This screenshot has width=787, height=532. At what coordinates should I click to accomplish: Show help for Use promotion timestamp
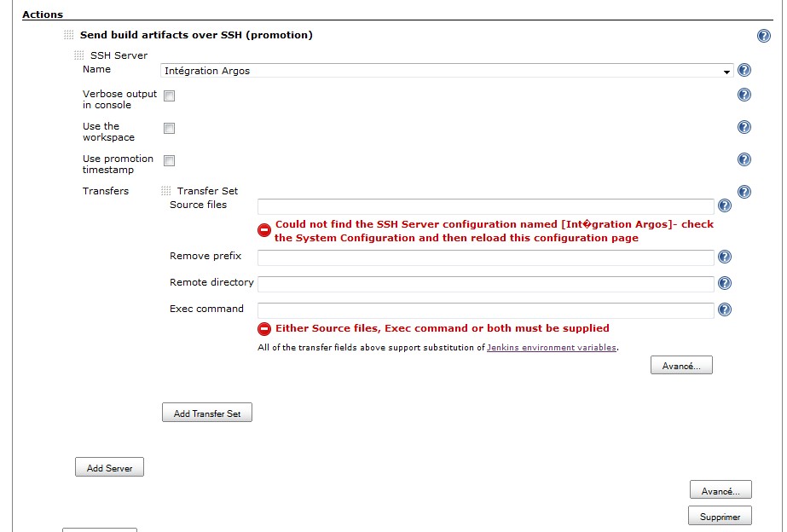coord(744,159)
